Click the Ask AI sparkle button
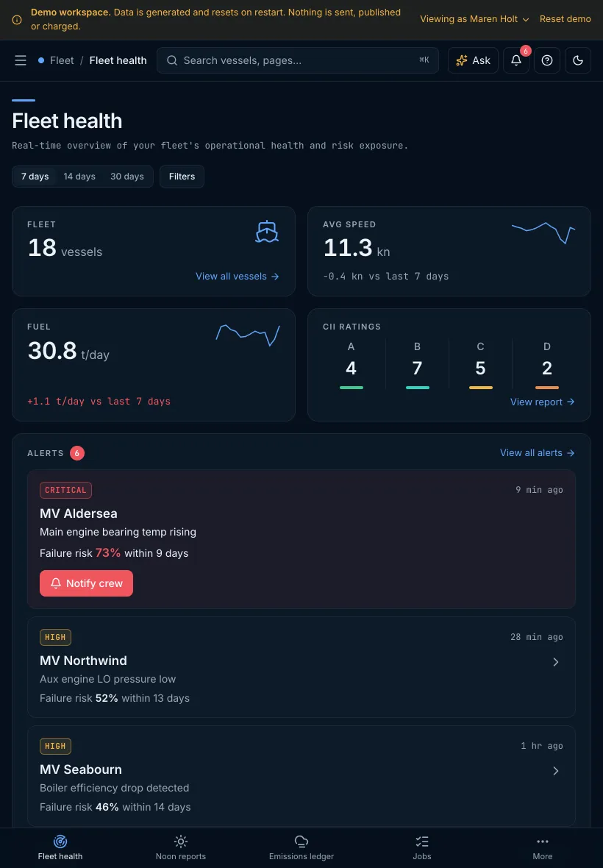The image size is (603, 868). pos(473,60)
